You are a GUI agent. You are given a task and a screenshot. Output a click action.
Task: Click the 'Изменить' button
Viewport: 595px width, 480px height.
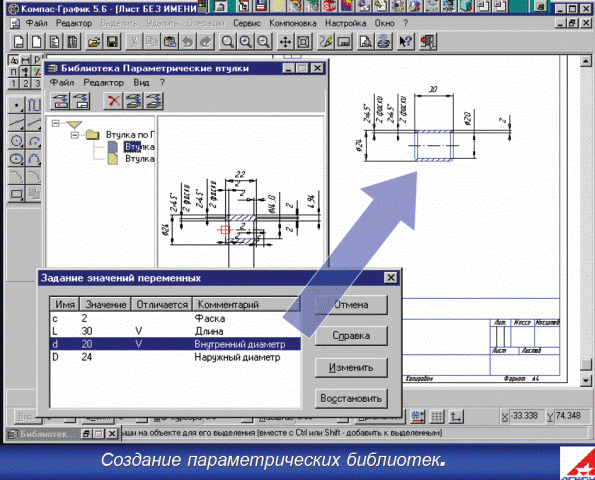[x=351, y=367]
